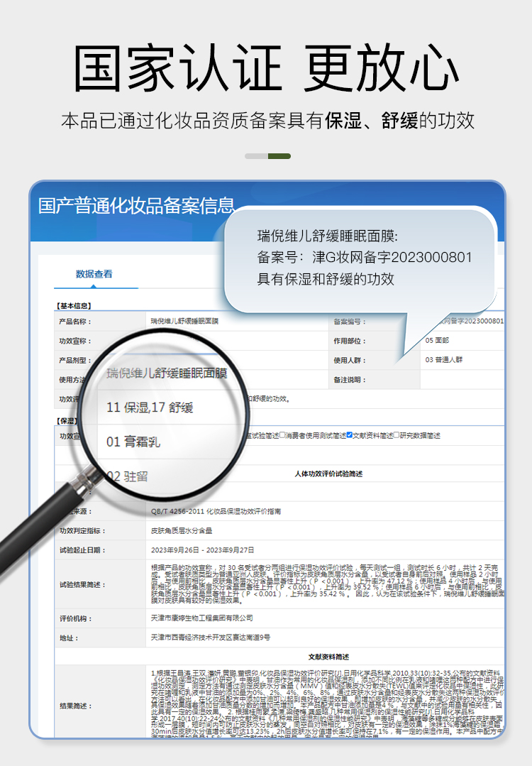Click the 试验起止日期 label
The image size is (532, 766).
pos(82,550)
